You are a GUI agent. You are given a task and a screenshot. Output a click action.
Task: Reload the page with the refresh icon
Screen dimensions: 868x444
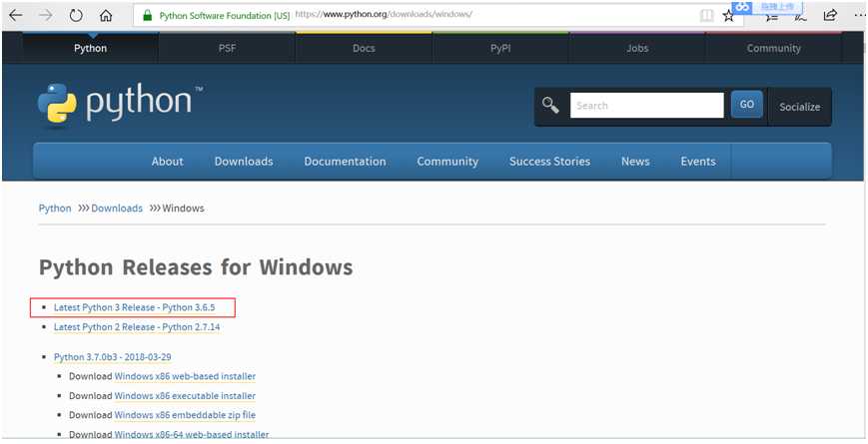click(76, 16)
